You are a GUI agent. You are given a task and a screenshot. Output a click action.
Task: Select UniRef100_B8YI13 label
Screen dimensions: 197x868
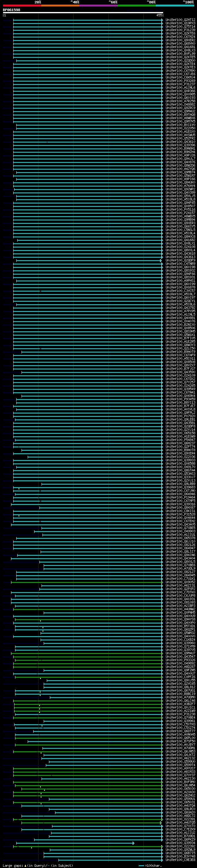pos(180,402)
